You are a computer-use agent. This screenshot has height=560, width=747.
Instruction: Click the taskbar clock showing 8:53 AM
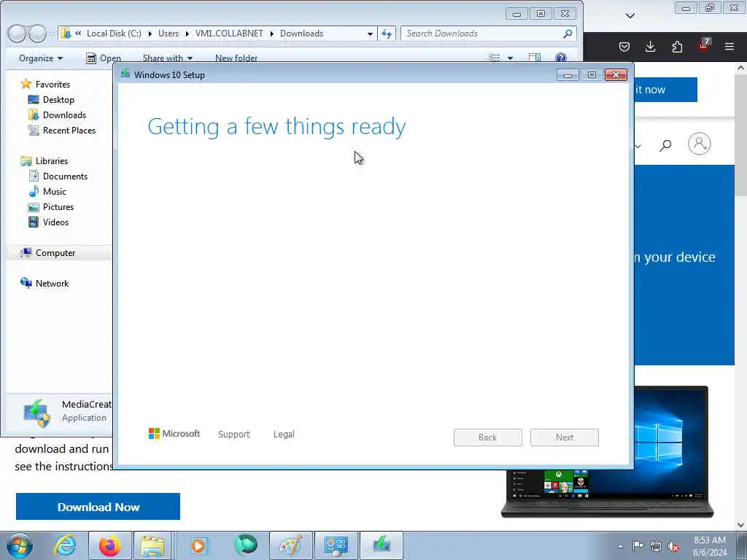709,546
